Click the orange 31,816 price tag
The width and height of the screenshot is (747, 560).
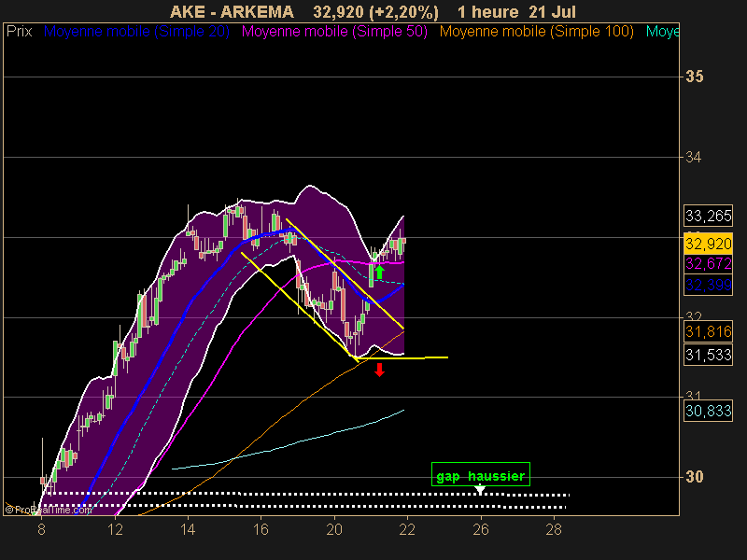(x=708, y=331)
